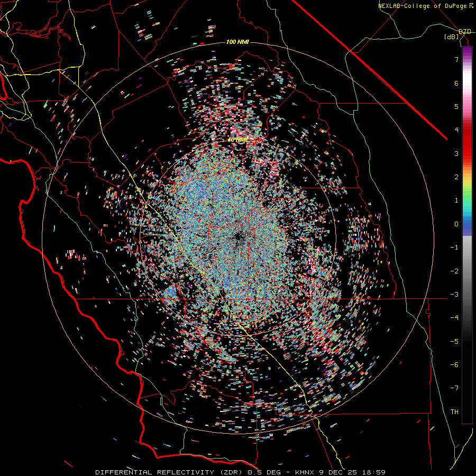Click the -4 value on the color scale
Viewport: 476px width, 476px height.
(x=454, y=318)
